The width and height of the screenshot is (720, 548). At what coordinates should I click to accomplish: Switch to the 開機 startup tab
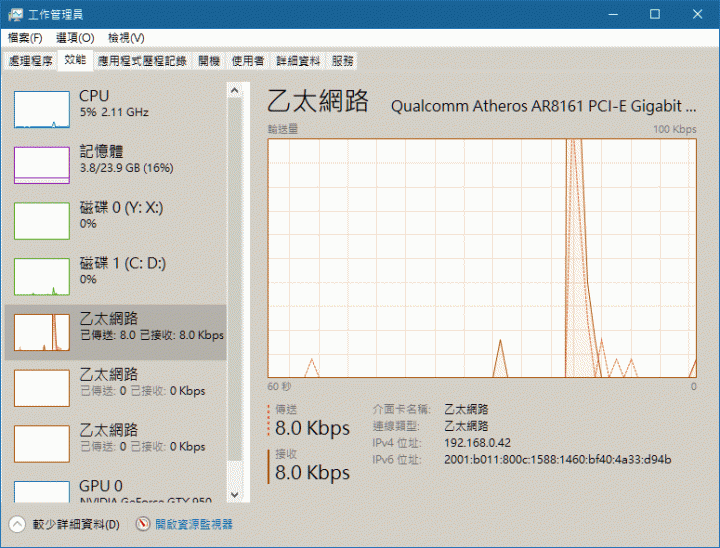tap(208, 61)
